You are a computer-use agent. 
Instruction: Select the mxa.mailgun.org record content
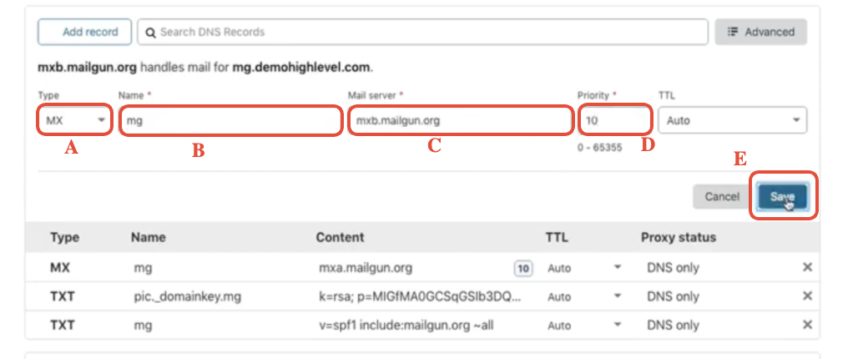coord(366,269)
